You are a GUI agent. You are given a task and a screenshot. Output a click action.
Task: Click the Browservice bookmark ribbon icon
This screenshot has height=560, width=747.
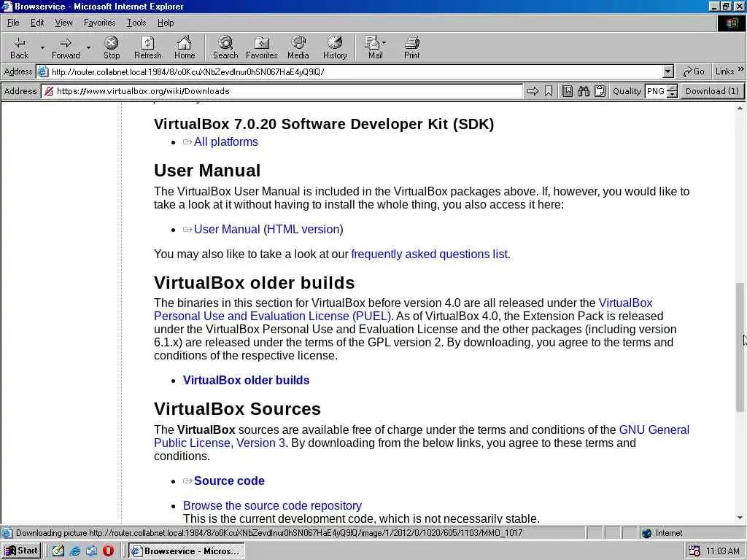[x=549, y=91]
